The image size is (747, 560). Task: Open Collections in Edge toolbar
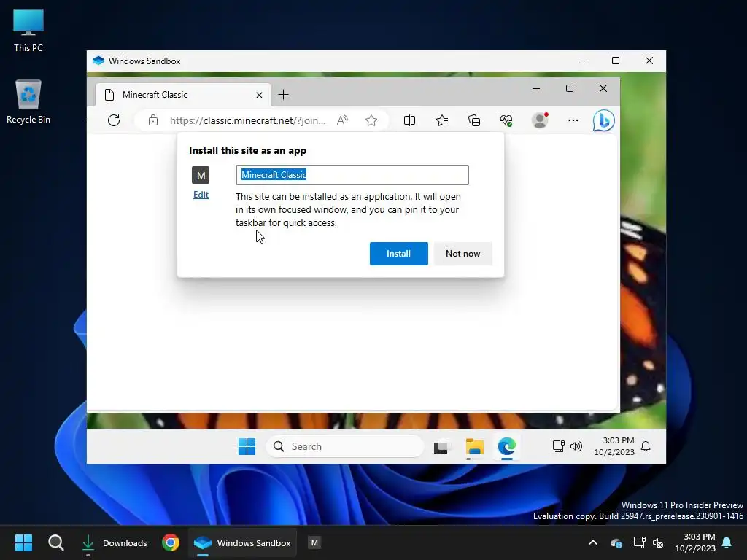474,120
